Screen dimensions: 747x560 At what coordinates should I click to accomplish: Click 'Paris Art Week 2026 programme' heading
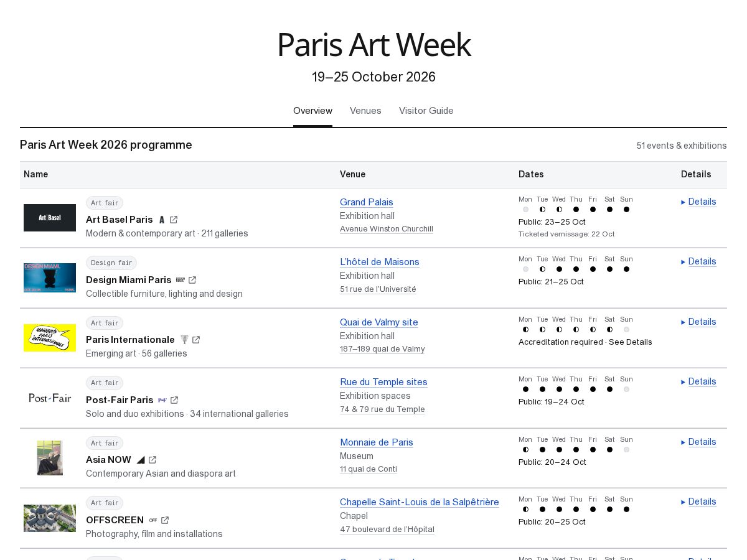pyautogui.click(x=106, y=145)
